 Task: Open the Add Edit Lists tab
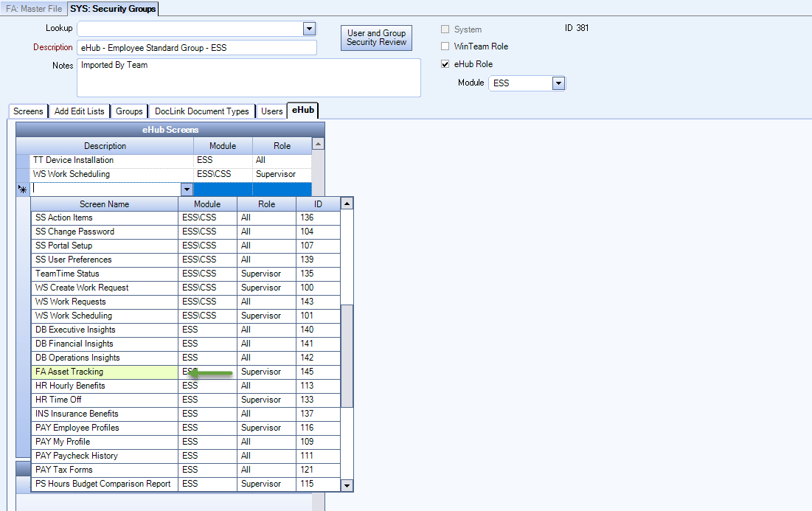79,111
